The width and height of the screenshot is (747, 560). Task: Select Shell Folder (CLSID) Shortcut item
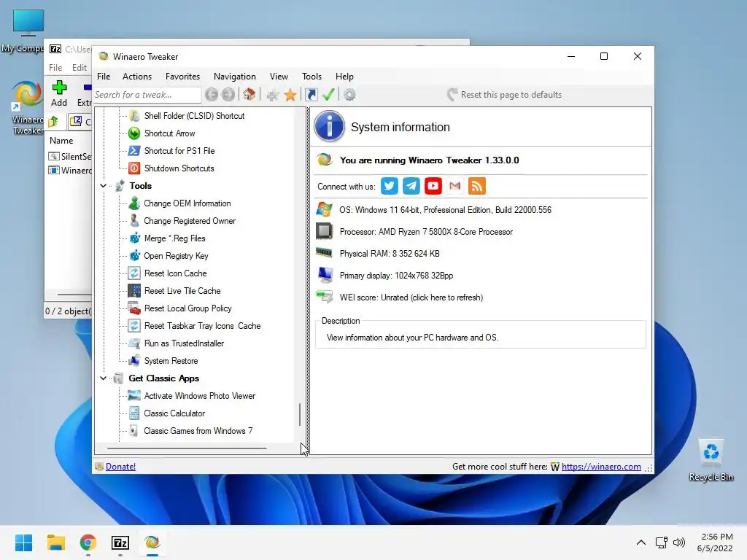[194, 116]
